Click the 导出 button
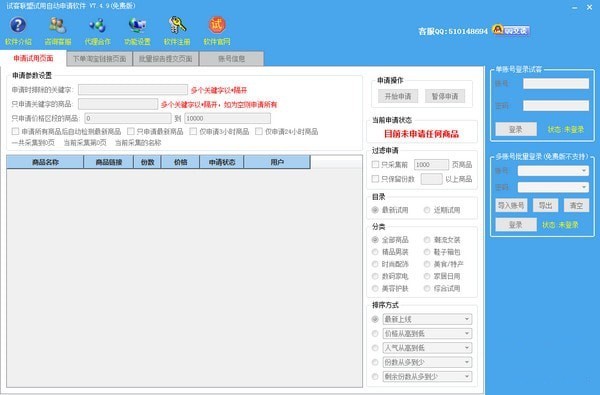The height and width of the screenshot is (395, 600). [x=545, y=206]
